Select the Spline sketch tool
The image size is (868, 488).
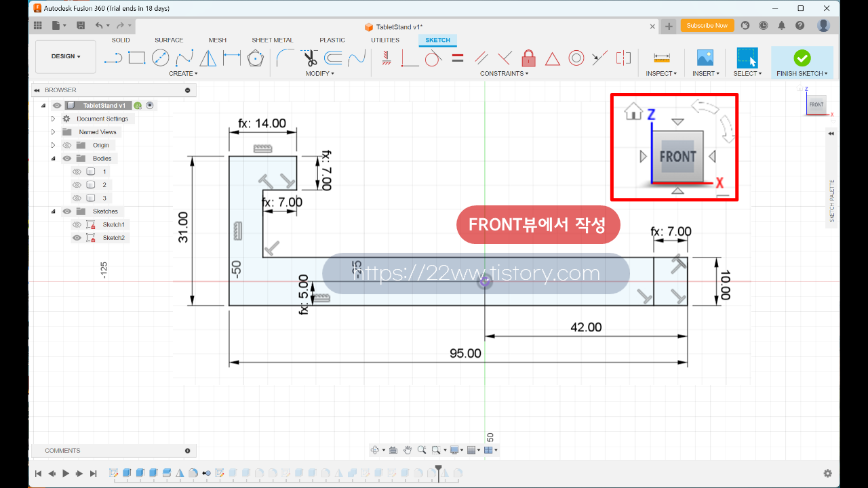(x=184, y=58)
